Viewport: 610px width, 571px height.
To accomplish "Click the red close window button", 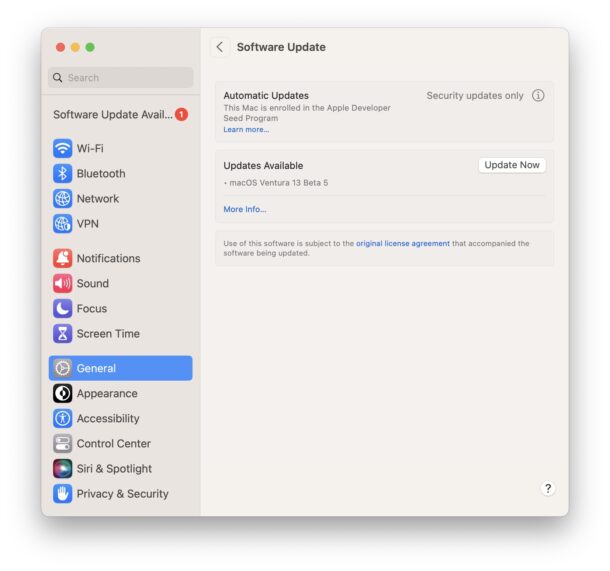I will click(60, 47).
